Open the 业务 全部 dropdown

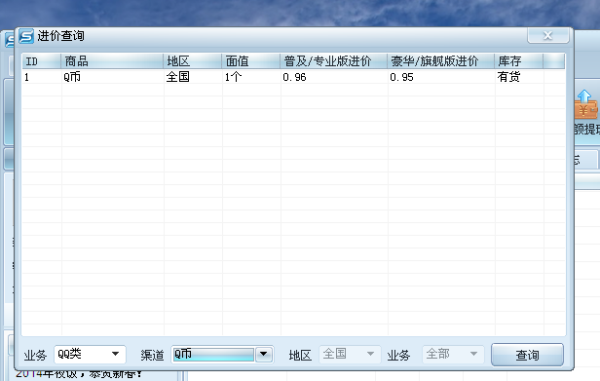tap(453, 354)
